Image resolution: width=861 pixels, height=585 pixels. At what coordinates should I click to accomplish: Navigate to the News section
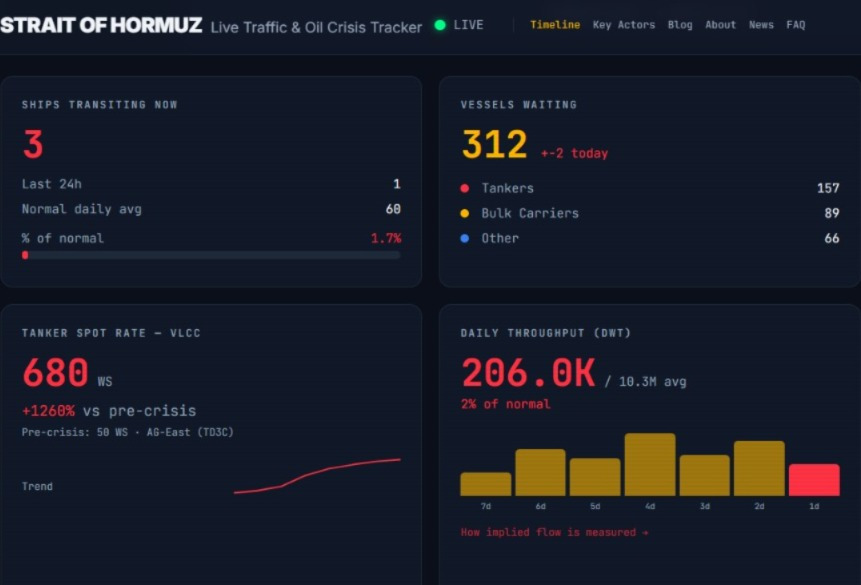[x=761, y=25]
